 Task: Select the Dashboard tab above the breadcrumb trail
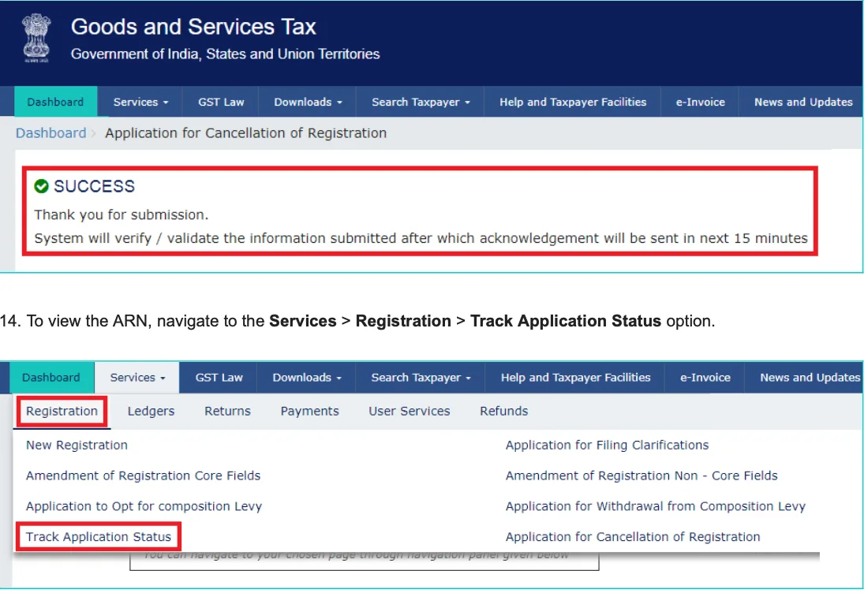[55, 102]
